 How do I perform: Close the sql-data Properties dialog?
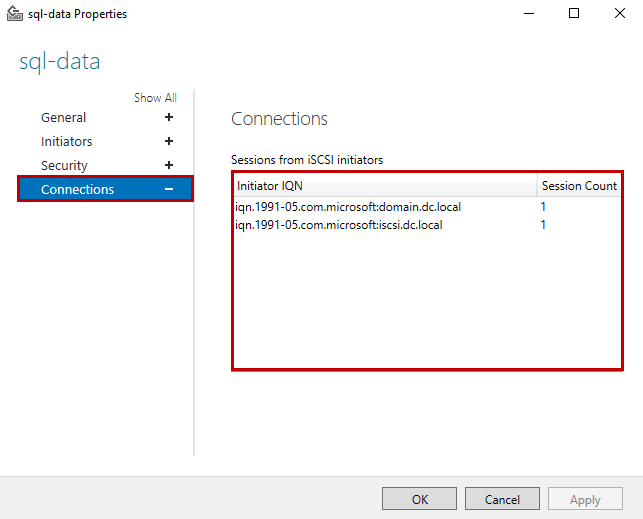(619, 14)
